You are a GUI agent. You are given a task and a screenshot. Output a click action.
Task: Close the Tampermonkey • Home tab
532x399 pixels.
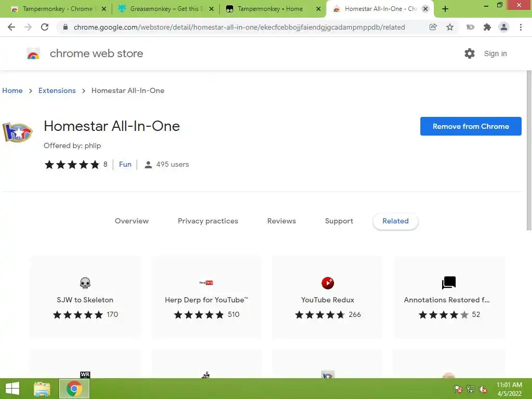point(318,9)
